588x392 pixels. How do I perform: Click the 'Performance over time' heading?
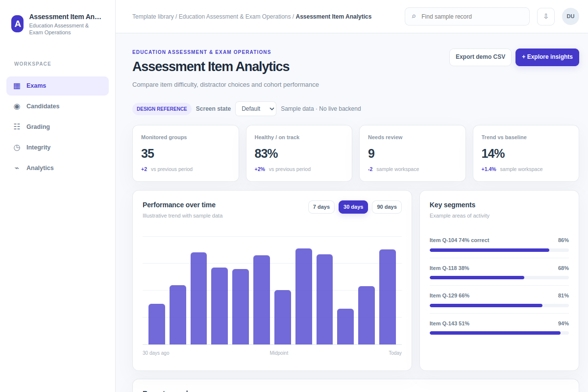click(x=179, y=205)
